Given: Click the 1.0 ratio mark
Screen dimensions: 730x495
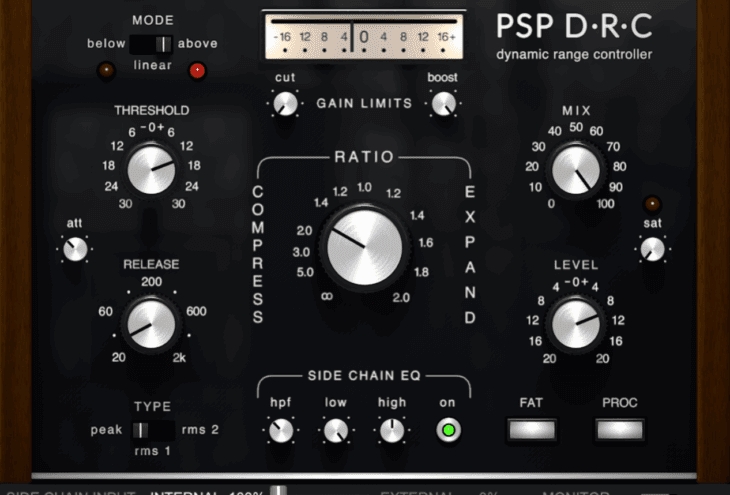Looking at the screenshot, I should point(364,187).
